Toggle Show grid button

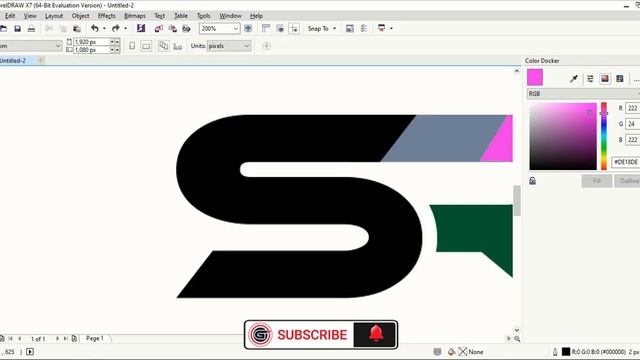point(280,29)
